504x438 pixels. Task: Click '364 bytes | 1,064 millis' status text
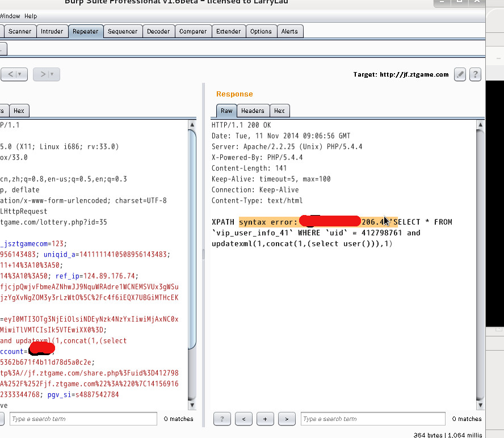click(448, 435)
